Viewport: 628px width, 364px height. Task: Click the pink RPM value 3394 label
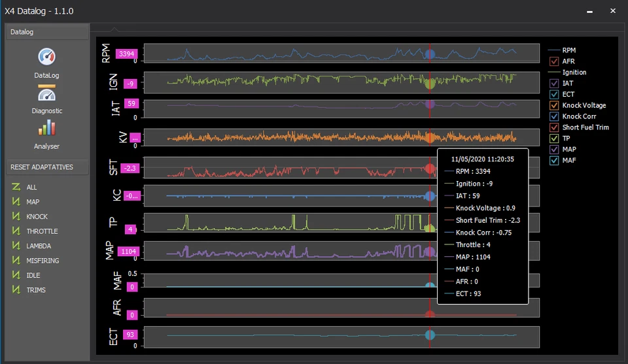click(128, 54)
